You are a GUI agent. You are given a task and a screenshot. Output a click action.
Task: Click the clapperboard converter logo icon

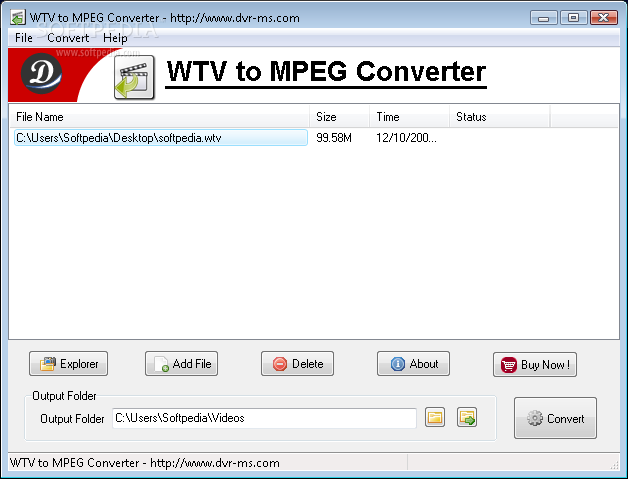pos(134,77)
